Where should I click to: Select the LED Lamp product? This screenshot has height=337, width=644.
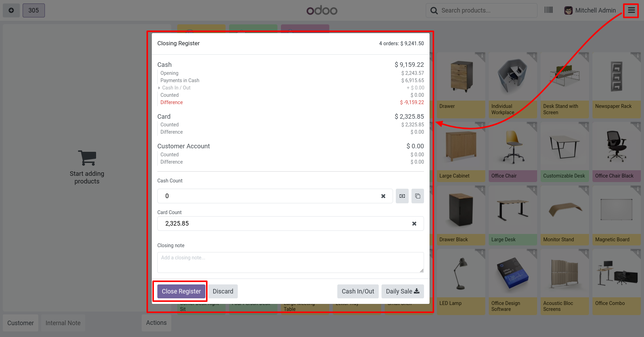coord(461,282)
